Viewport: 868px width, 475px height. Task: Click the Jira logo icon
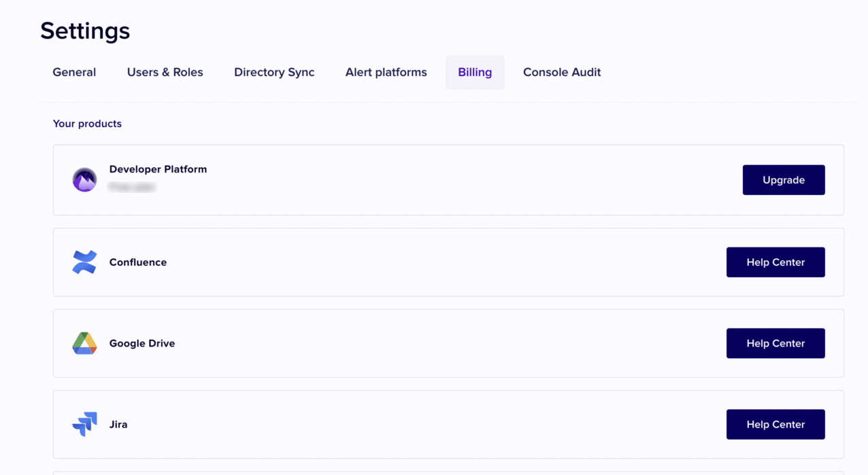pyautogui.click(x=84, y=425)
